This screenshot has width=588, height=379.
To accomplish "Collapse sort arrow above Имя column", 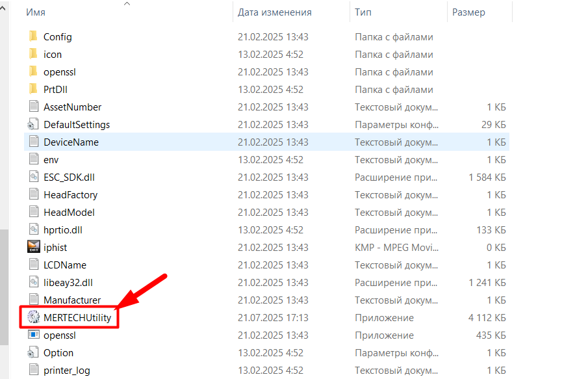I will point(127,4).
